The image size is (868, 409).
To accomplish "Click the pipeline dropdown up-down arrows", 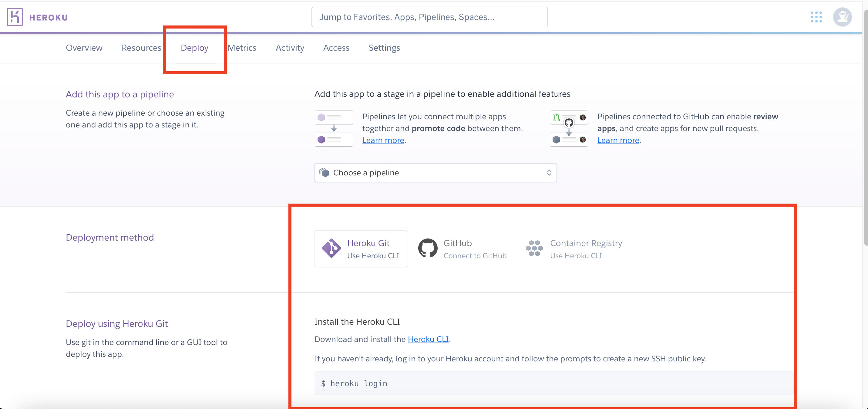I will click(x=549, y=173).
